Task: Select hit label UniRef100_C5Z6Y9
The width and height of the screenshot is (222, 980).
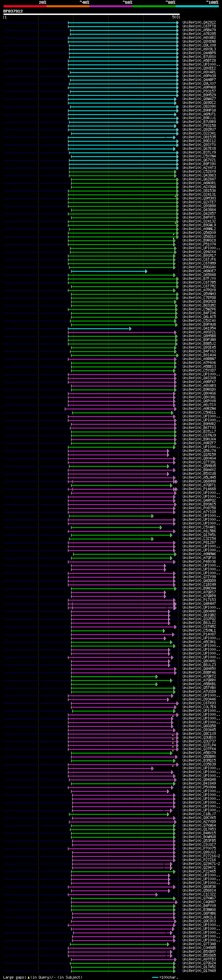Action: click(199, 172)
